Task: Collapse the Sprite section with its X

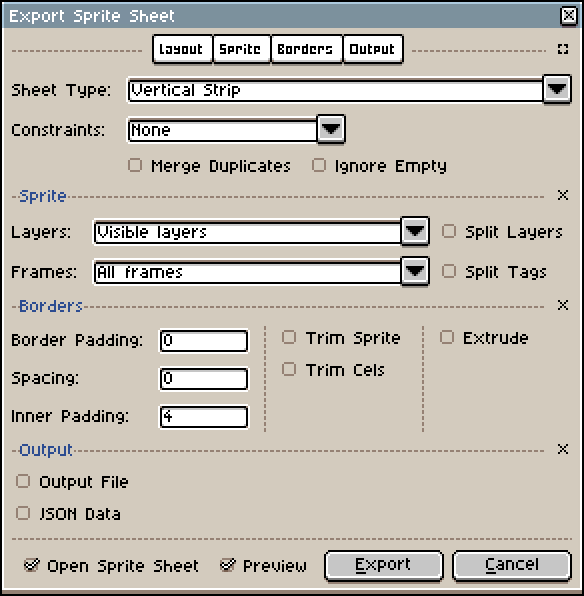Action: (x=563, y=195)
